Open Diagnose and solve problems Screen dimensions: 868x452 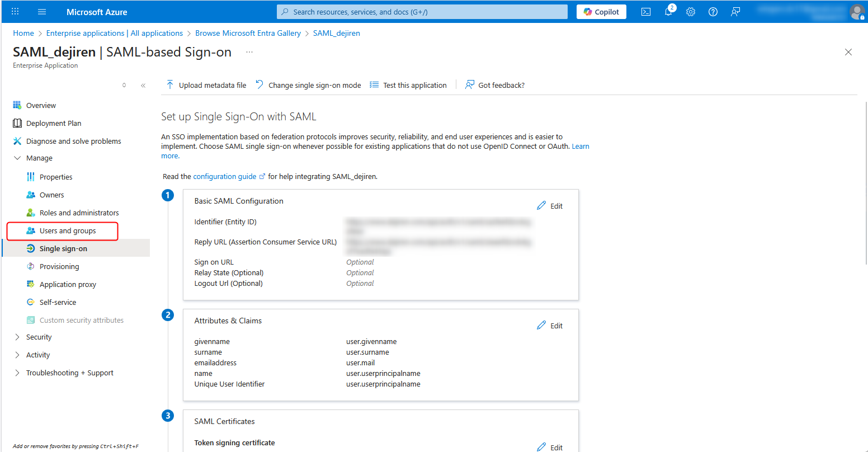[75, 141]
